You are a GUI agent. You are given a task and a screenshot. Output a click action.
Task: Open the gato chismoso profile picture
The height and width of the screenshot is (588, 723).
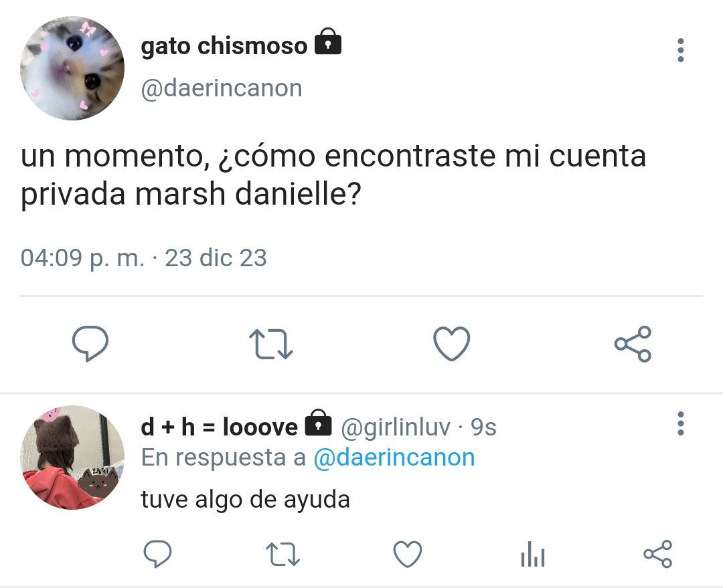coord(72,68)
